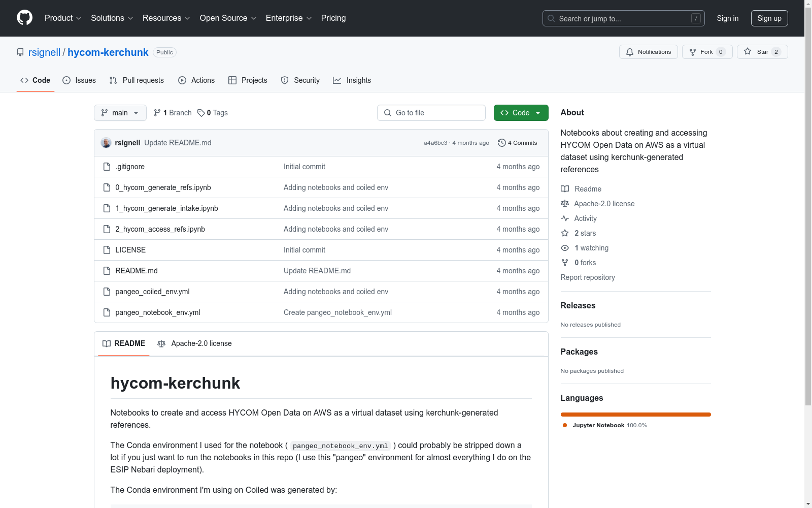812x508 pixels.
Task: Expand the Solutions menu
Action: (112, 18)
